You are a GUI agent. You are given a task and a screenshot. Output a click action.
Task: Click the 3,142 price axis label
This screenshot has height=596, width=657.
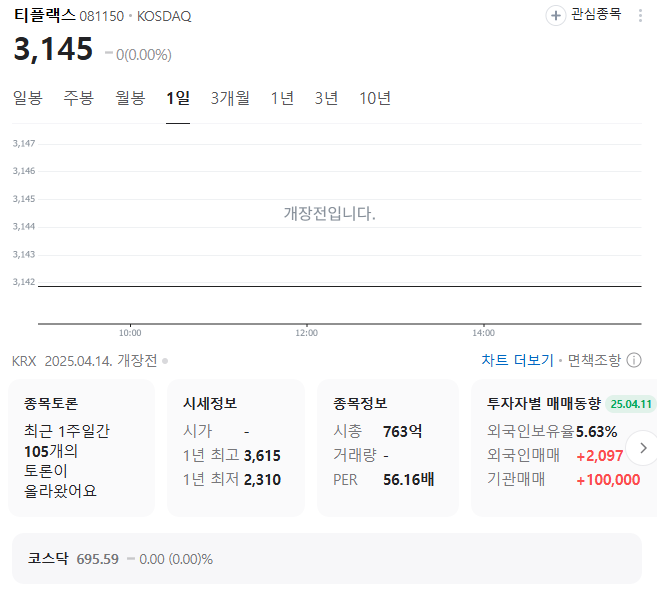[x=24, y=282]
